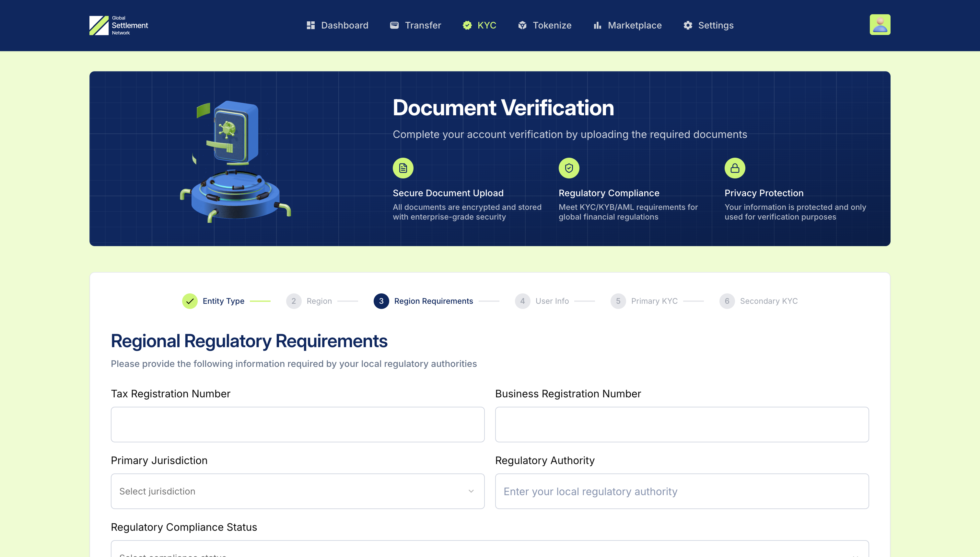Image resolution: width=980 pixels, height=557 pixels.
Task: Select the KYC badge icon in navigation
Action: pos(467,25)
